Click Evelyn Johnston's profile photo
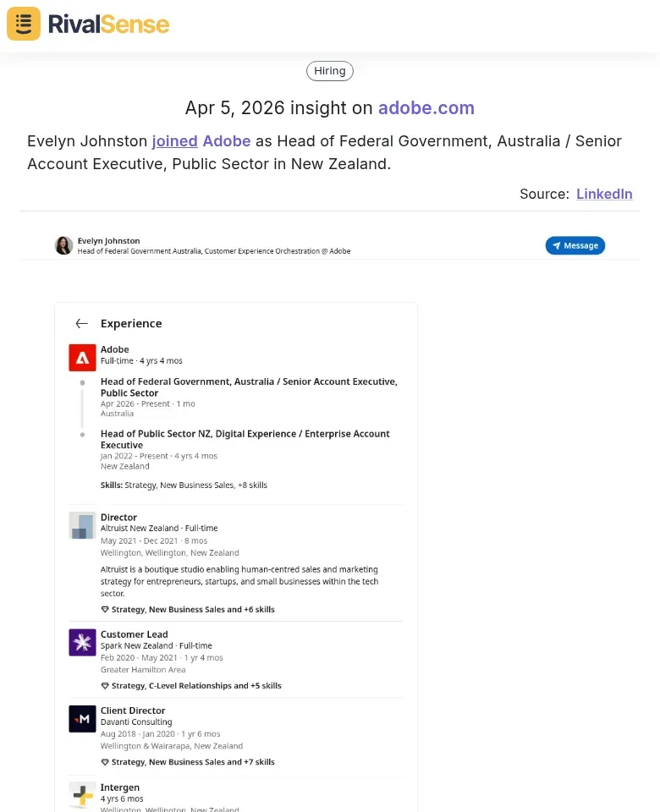This screenshot has width=660, height=812. pos(64,245)
